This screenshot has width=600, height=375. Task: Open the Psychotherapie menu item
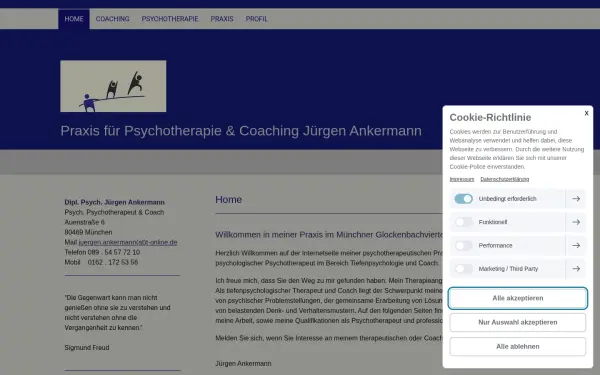tap(170, 19)
